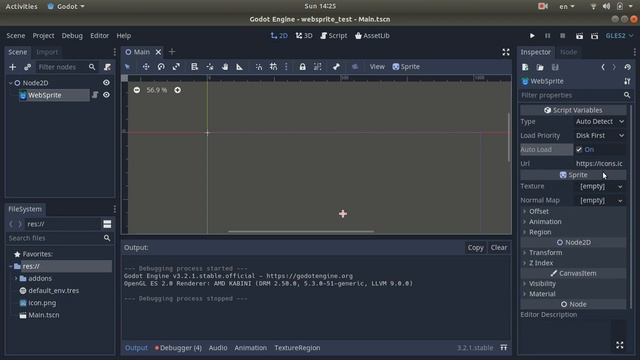The width and height of the screenshot is (640, 360).
Task: Play the edited scene
Action: click(x=579, y=36)
